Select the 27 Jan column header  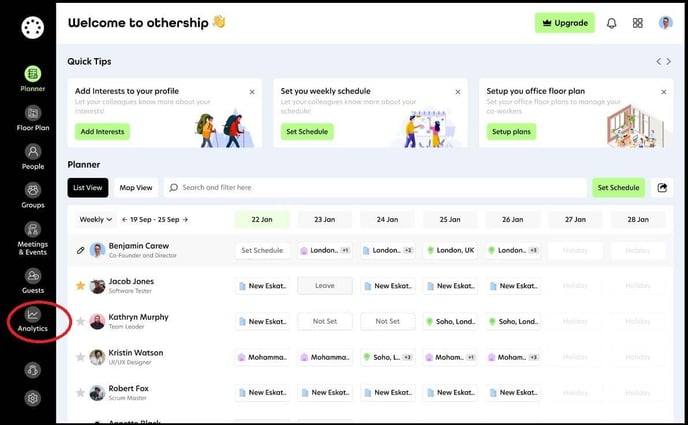click(x=575, y=219)
